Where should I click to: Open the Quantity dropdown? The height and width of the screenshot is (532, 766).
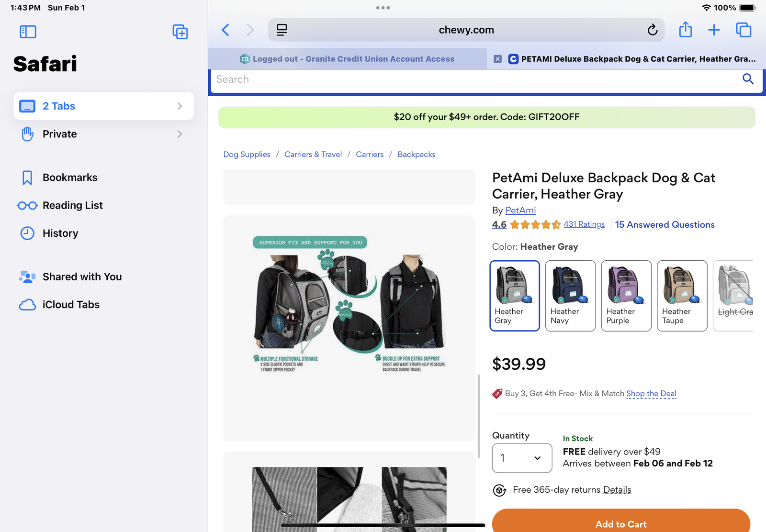522,458
